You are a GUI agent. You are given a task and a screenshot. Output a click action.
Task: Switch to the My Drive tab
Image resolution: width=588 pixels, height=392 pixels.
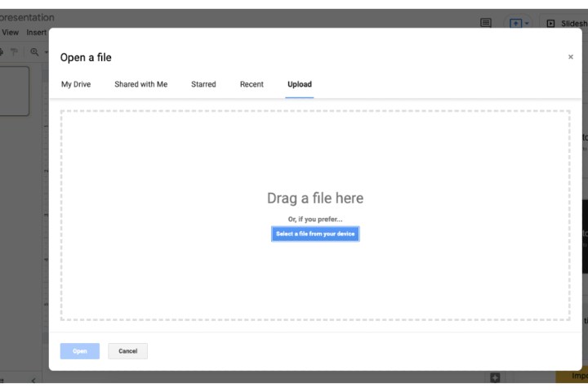pyautogui.click(x=76, y=84)
